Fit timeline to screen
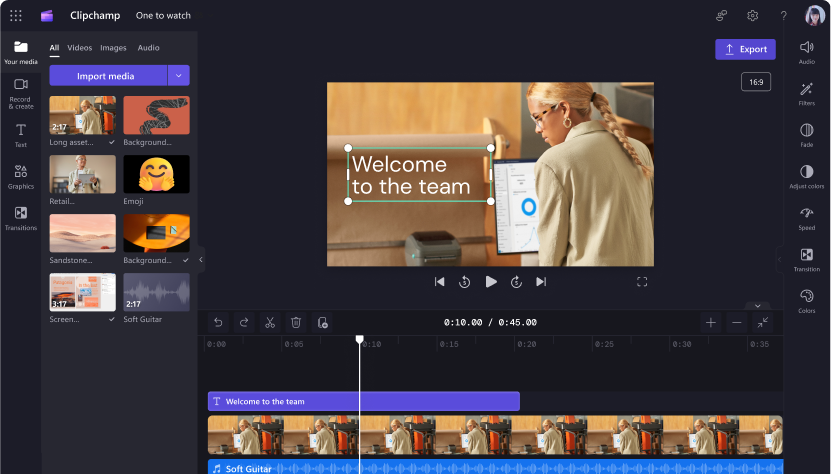Viewport: 831px width, 474px height. coord(763,322)
